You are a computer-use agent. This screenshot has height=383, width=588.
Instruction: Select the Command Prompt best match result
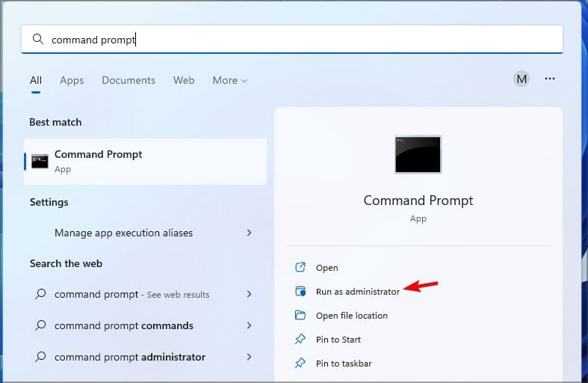tap(145, 162)
